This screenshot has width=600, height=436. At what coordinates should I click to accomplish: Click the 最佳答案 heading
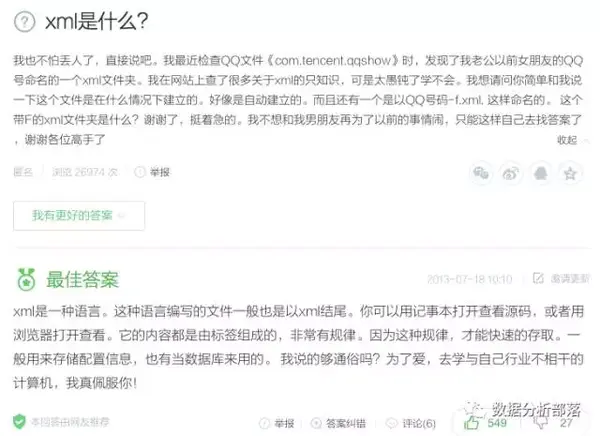pyautogui.click(x=83, y=279)
